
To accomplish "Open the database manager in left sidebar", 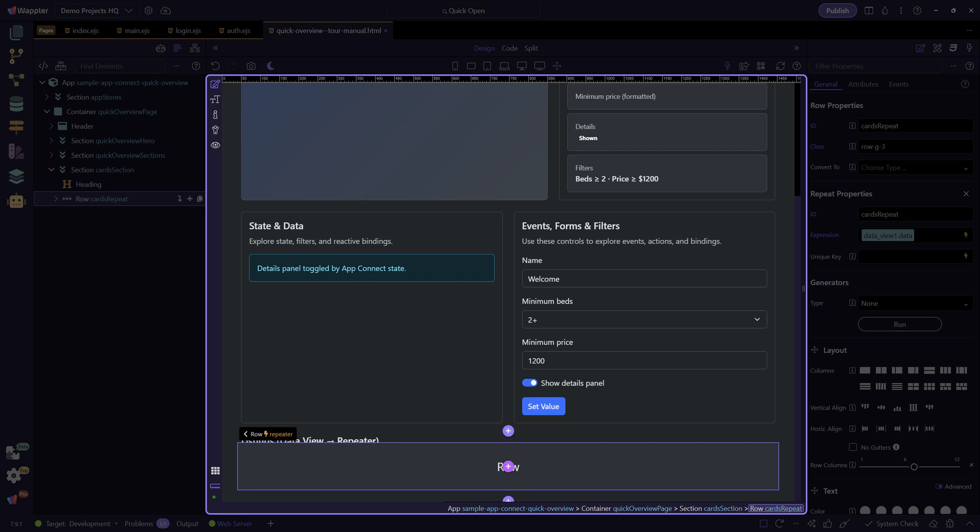I will click(16, 104).
